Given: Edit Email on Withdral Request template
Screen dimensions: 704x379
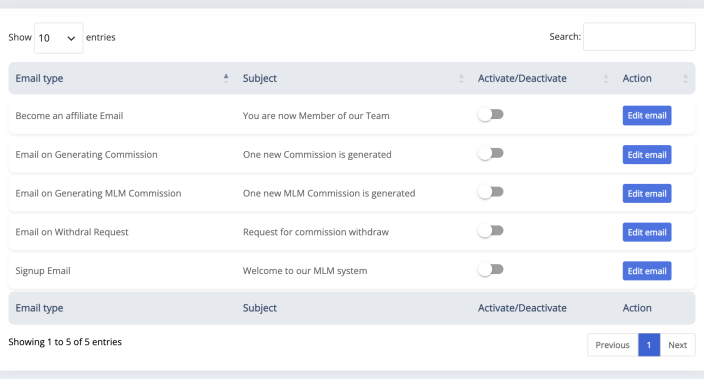Looking at the screenshot, I should pyautogui.click(x=647, y=232).
